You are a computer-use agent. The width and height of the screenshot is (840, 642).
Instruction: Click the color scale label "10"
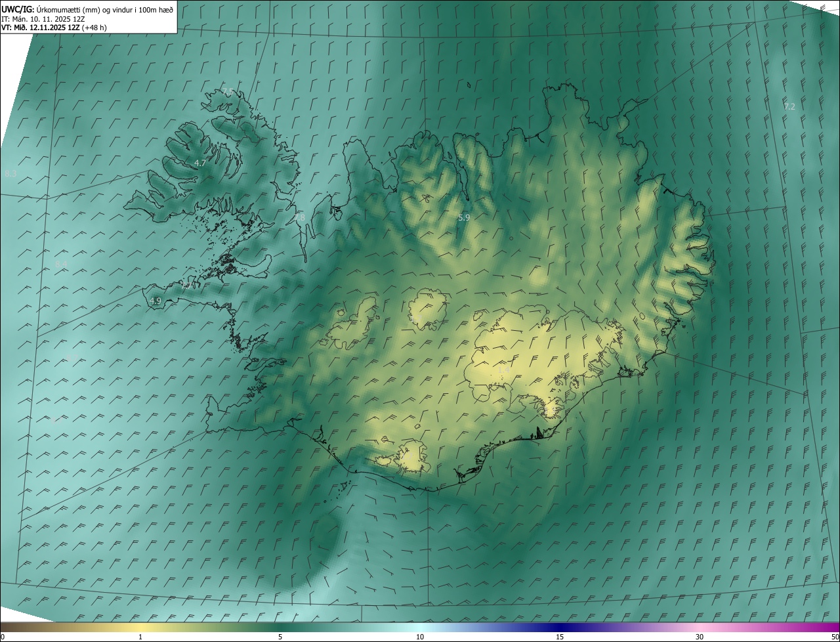420,637
